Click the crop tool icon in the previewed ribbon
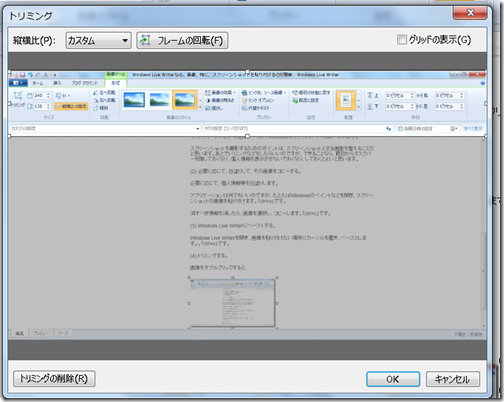 (18, 96)
